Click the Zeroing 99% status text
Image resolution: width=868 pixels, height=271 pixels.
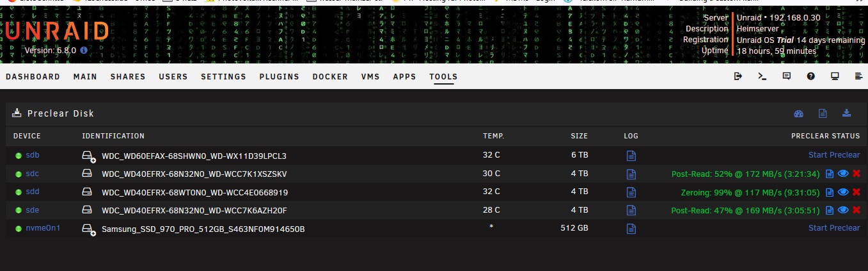click(750, 192)
